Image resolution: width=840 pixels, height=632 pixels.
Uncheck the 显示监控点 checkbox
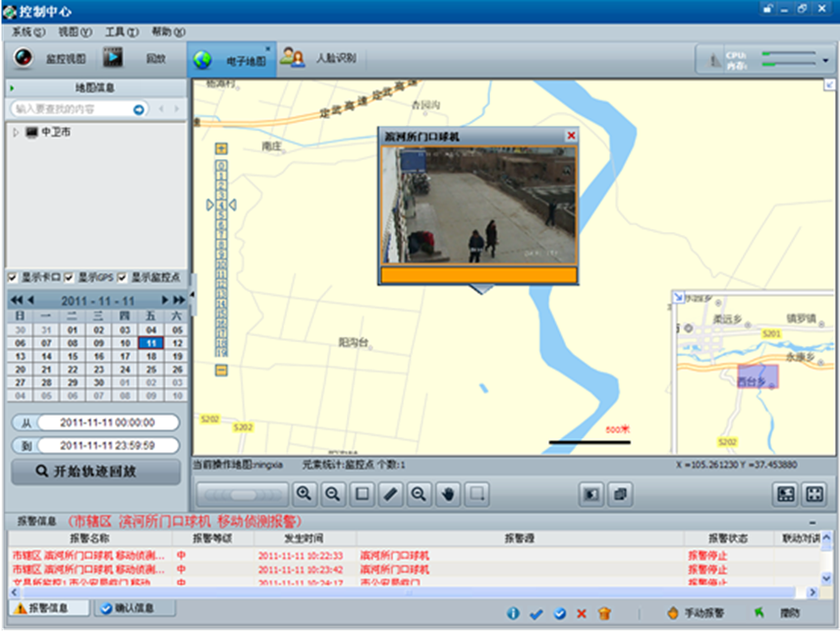(x=123, y=277)
